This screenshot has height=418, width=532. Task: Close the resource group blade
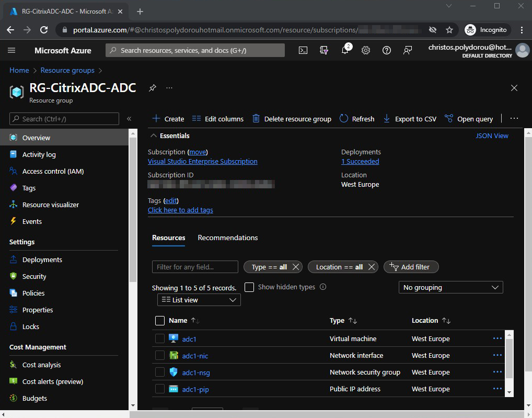514,88
